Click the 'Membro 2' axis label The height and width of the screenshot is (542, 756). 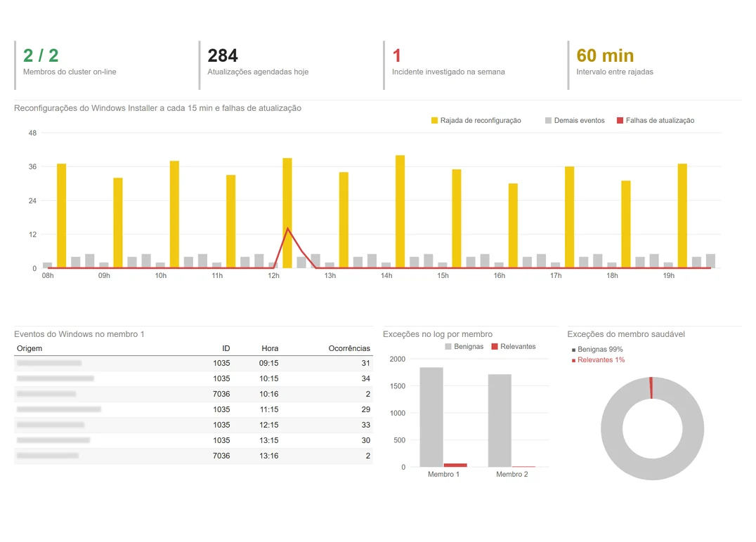coord(512,475)
